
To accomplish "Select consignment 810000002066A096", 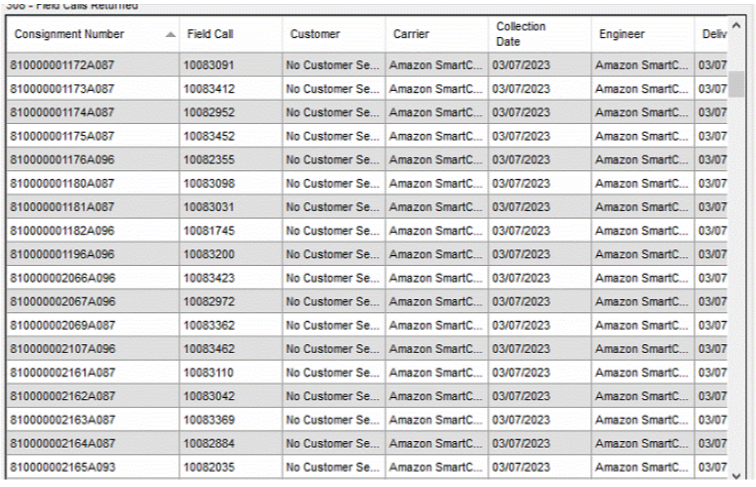I will [x=62, y=277].
